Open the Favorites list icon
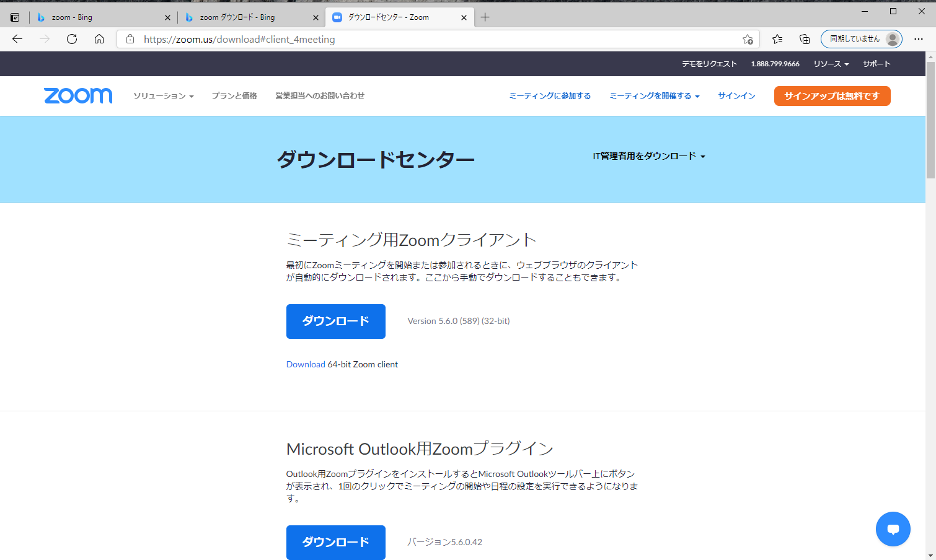 777,39
